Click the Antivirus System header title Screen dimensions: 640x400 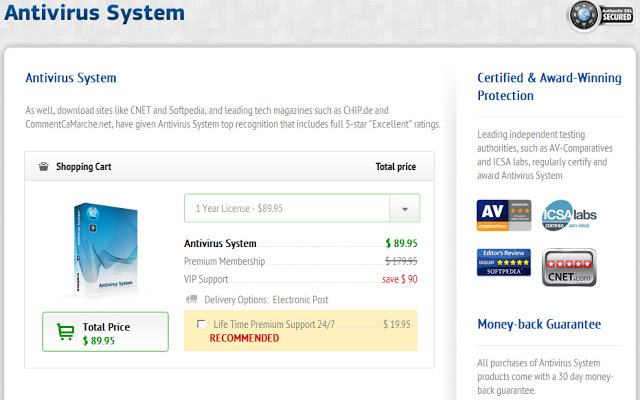click(94, 14)
